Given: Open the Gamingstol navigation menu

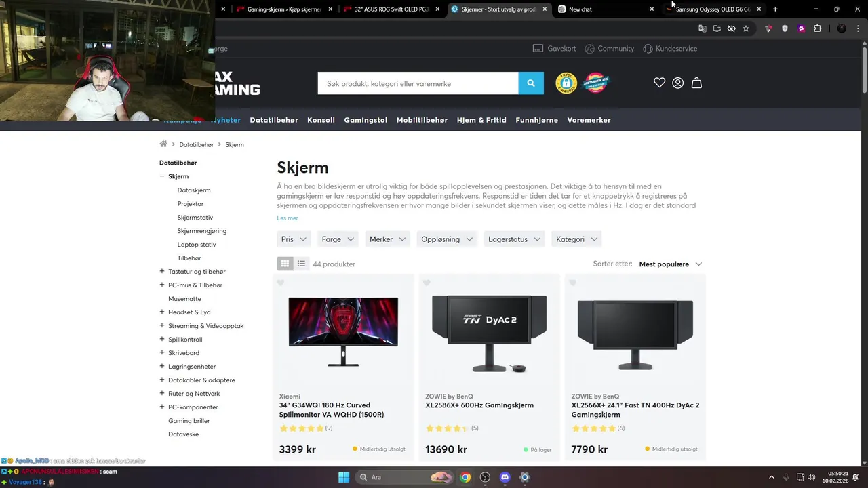Looking at the screenshot, I should click(x=366, y=120).
